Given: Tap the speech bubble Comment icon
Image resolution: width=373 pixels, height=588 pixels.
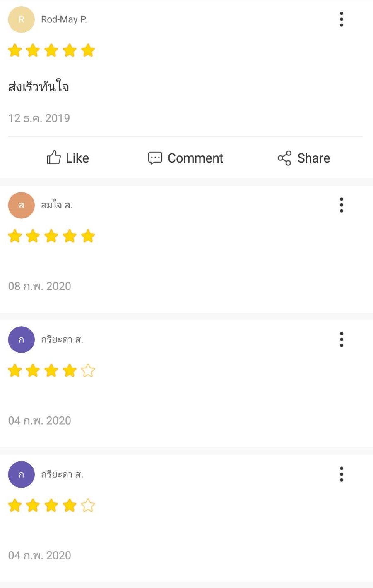Looking at the screenshot, I should (155, 158).
